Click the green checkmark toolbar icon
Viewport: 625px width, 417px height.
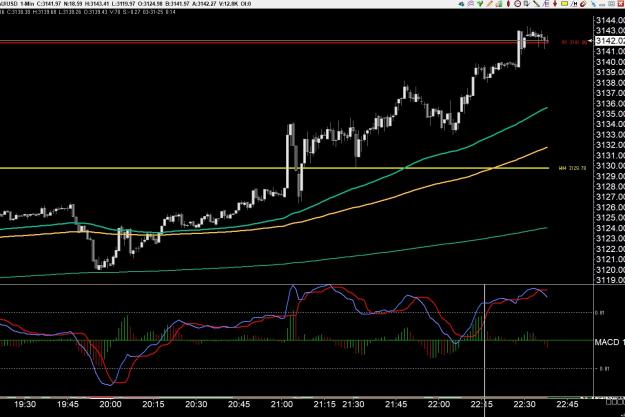coord(480,4)
